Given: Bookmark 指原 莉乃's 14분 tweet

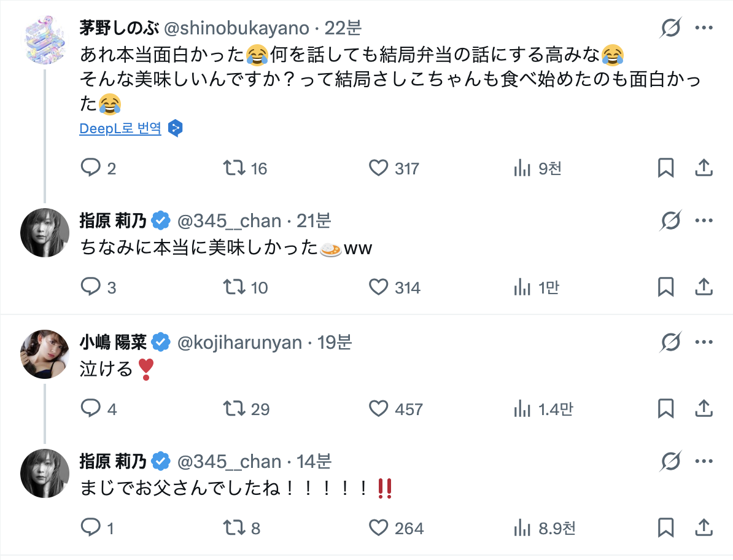Looking at the screenshot, I should pos(665,527).
